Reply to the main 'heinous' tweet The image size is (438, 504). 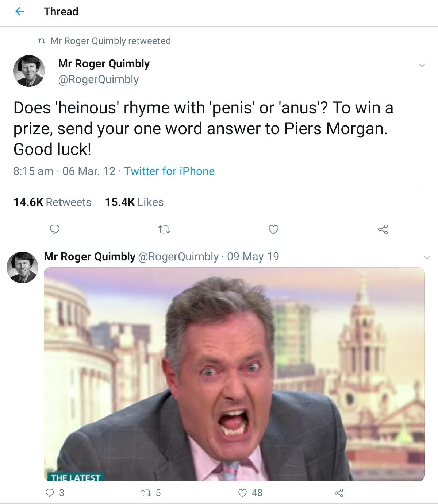(55, 229)
